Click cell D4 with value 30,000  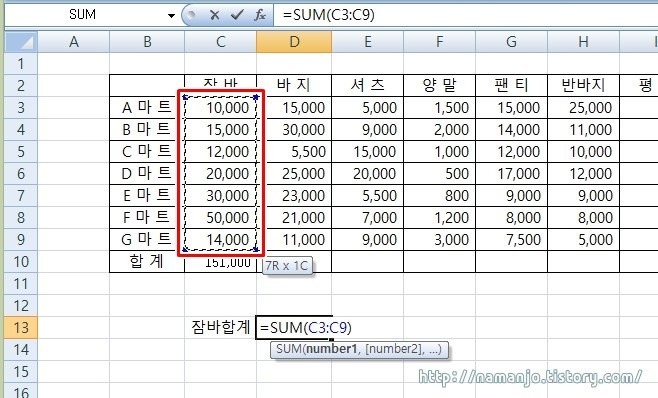click(x=294, y=129)
